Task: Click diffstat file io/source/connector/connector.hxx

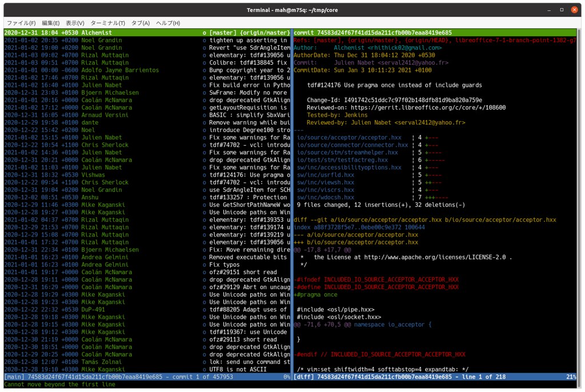Action: coord(352,145)
